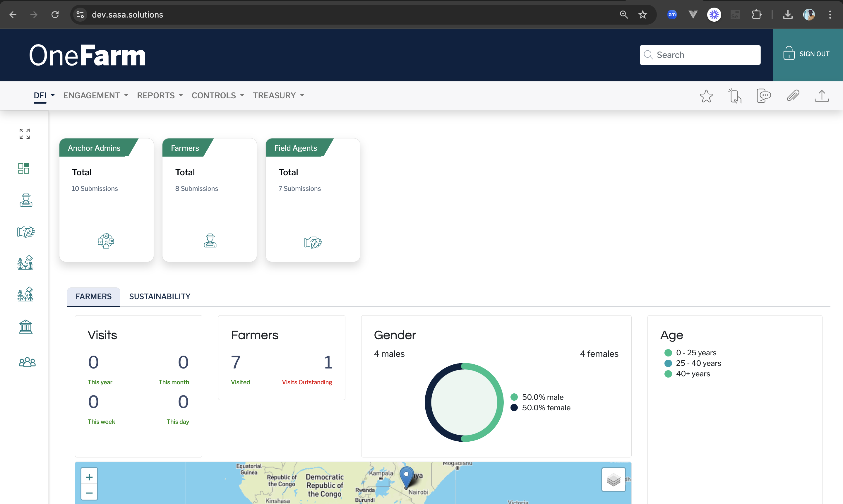Viewport: 843px width, 504px height.
Task: Zoom out on the map
Action: [x=89, y=493]
